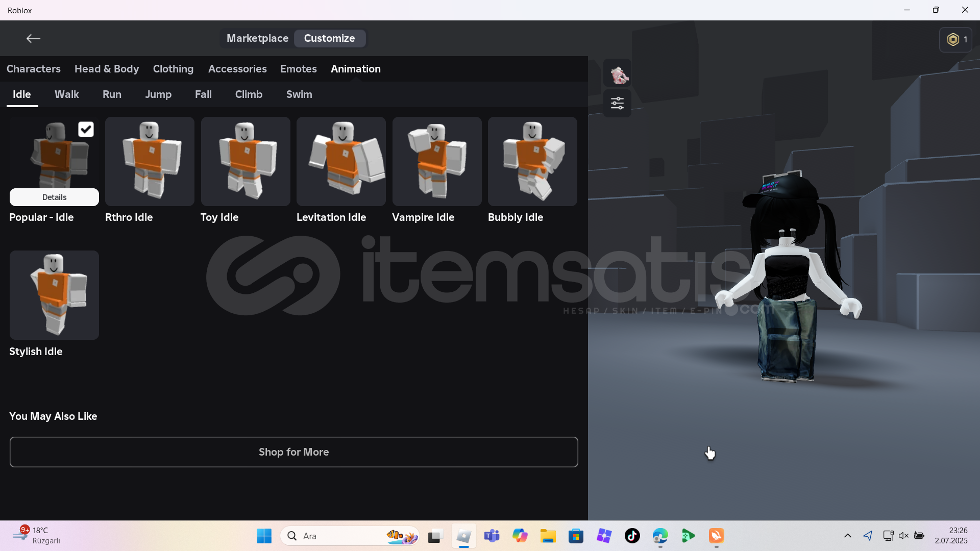Open the green play-shaped taskbar app
This screenshot has height=551, width=980.
coord(689,536)
